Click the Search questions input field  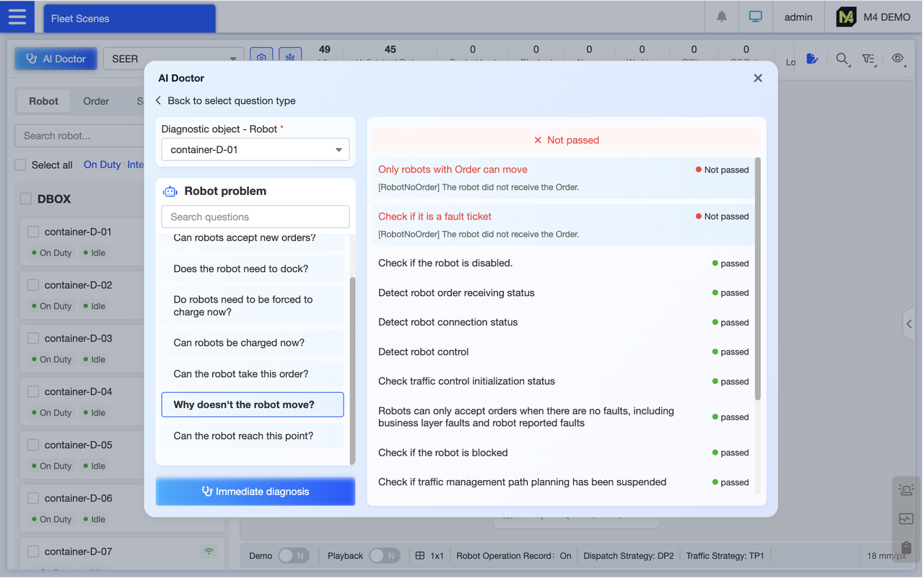point(255,217)
